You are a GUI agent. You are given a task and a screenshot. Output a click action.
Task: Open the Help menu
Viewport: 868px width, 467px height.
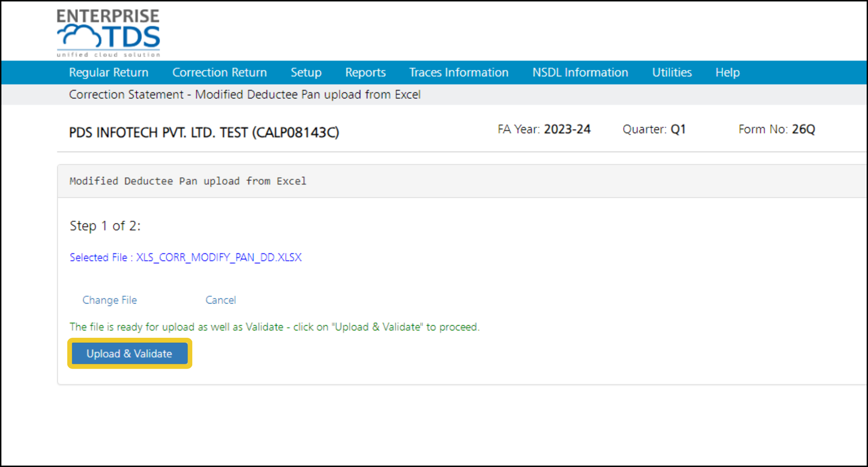coord(727,72)
